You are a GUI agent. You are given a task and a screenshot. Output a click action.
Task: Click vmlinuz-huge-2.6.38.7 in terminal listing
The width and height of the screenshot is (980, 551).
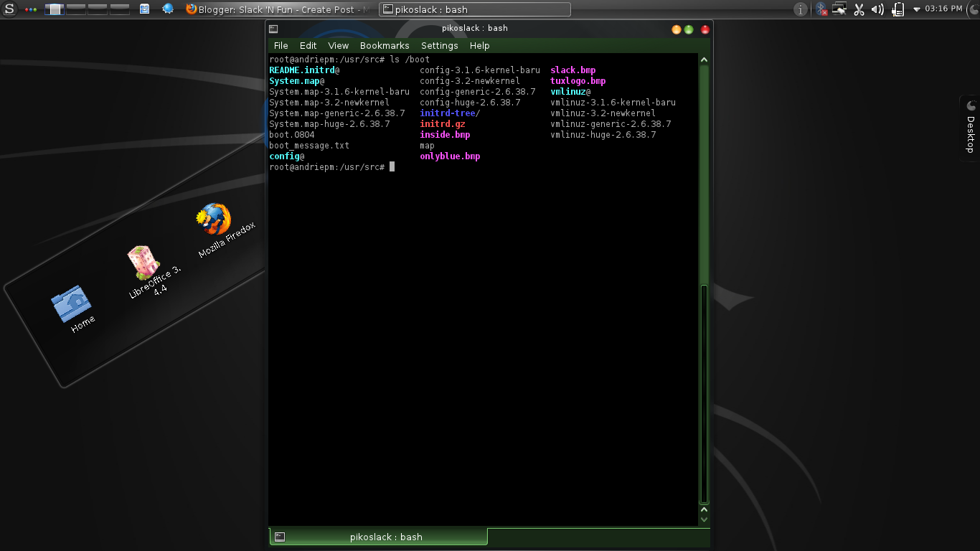coord(603,135)
